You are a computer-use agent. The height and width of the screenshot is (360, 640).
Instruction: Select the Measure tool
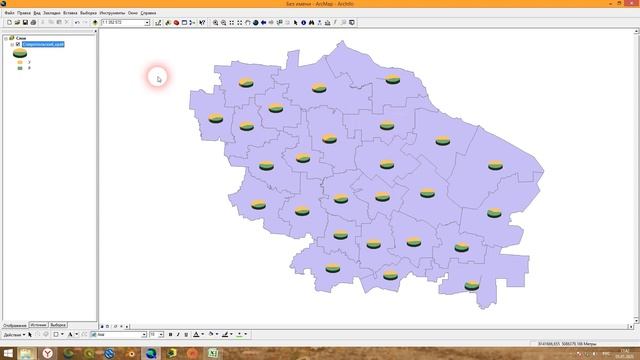pos(327,23)
